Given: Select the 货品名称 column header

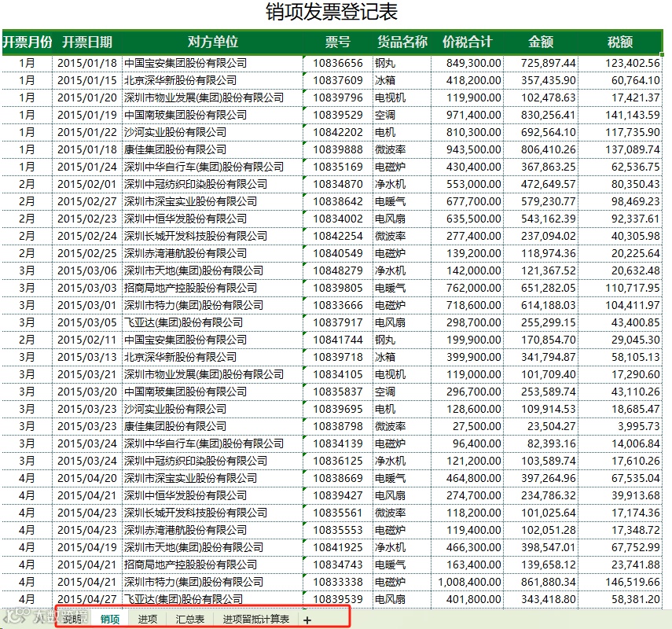Looking at the screenshot, I should click(x=402, y=42).
